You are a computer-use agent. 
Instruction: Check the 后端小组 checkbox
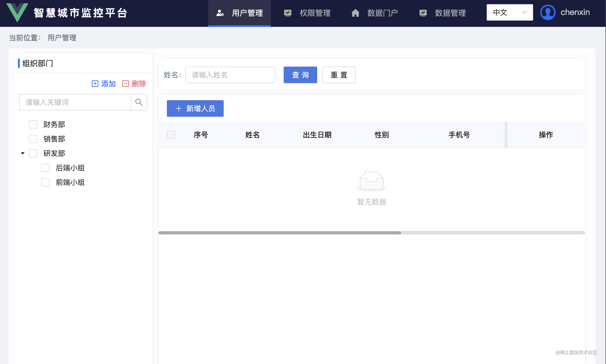click(45, 168)
